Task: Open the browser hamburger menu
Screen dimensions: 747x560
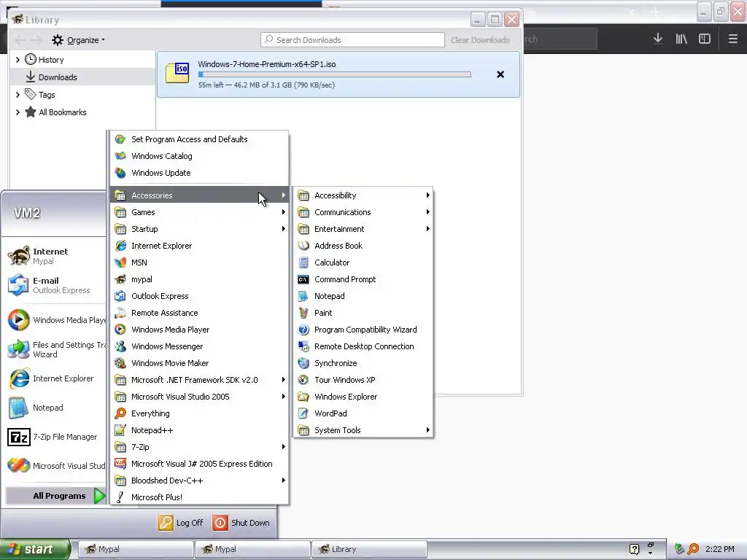Action: (x=732, y=39)
